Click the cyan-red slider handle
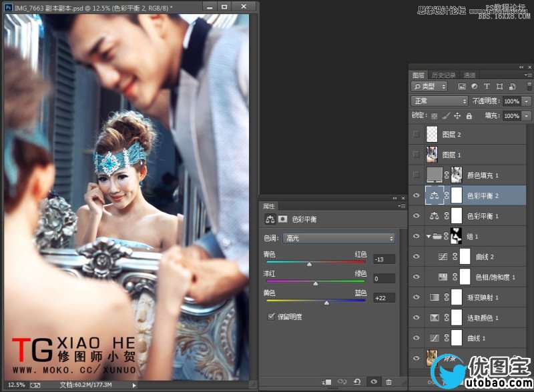This screenshot has height=392, width=534. 309,264
